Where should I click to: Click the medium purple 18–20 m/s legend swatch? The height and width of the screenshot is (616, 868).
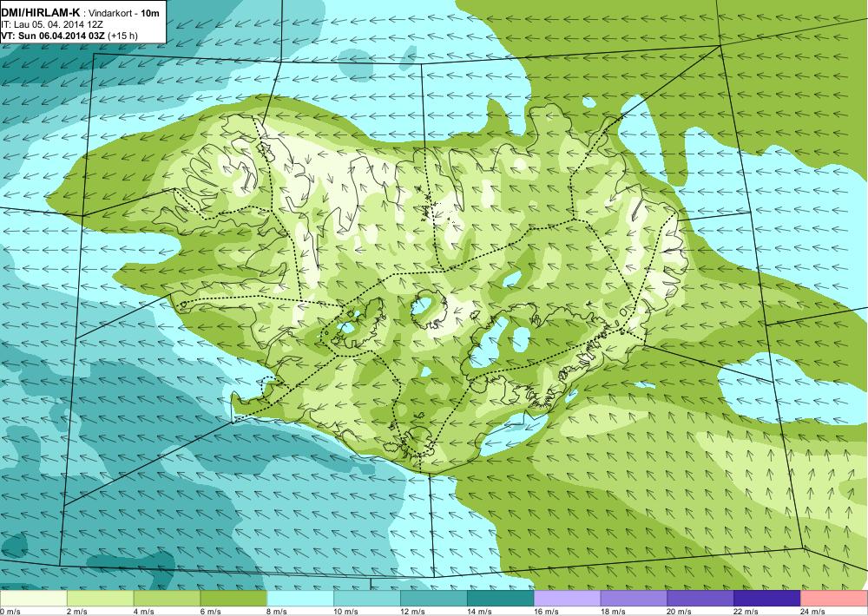click(634, 599)
